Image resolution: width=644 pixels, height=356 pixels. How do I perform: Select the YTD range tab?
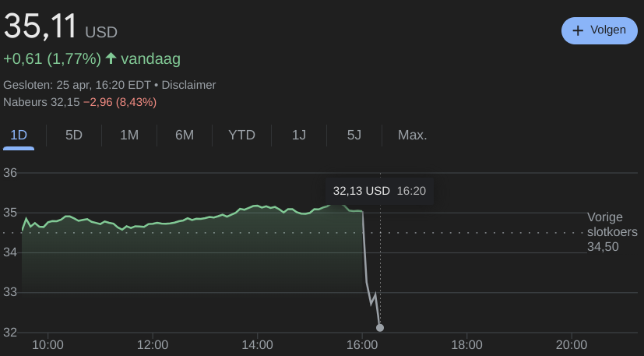click(241, 135)
